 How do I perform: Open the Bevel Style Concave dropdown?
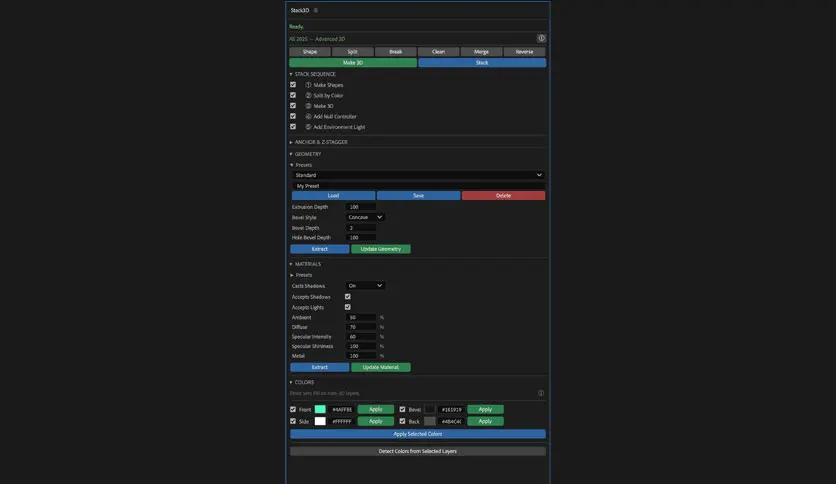pyautogui.click(x=365, y=217)
